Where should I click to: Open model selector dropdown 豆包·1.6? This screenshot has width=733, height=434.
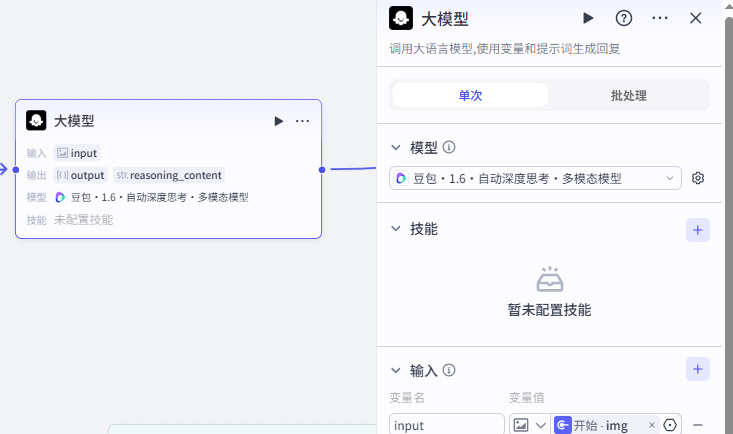point(535,178)
